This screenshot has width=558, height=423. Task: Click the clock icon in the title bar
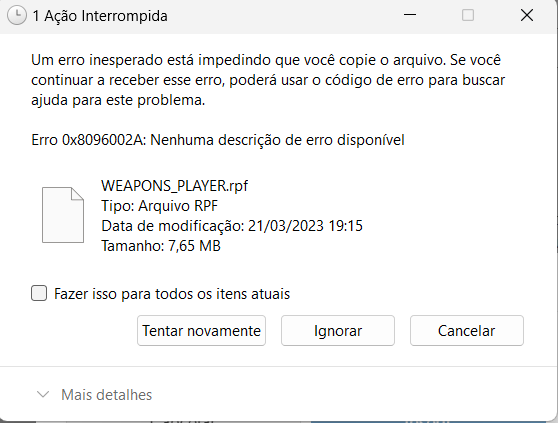click(x=17, y=16)
